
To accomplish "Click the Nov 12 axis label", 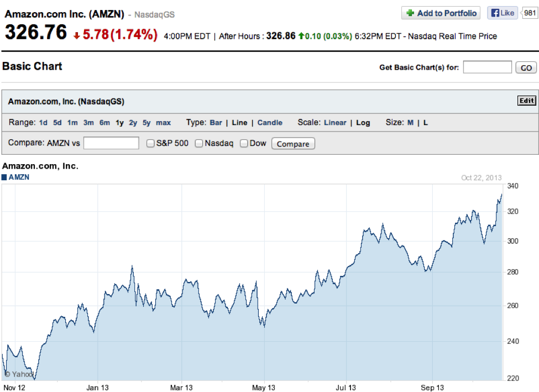I will tap(14, 388).
